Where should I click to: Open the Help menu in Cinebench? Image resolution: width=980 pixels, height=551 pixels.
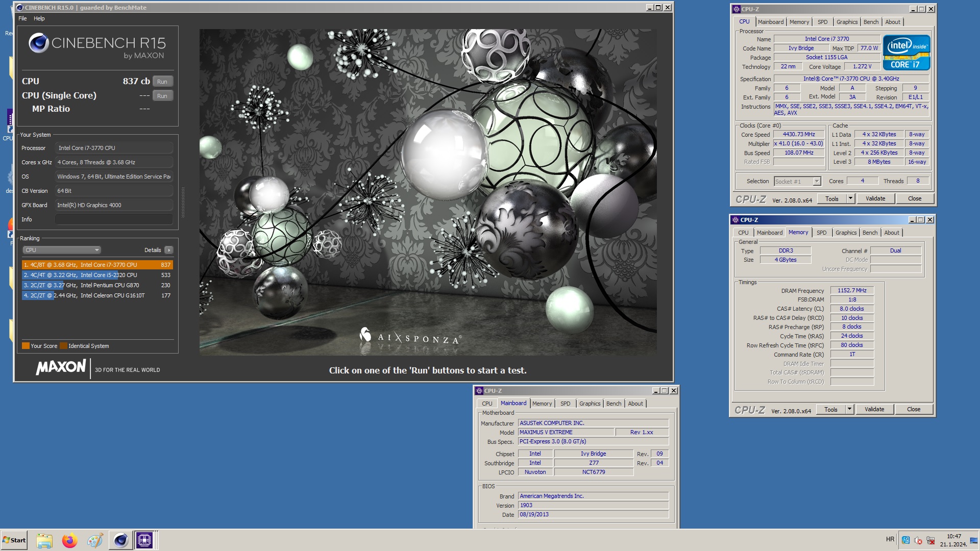[x=39, y=18]
